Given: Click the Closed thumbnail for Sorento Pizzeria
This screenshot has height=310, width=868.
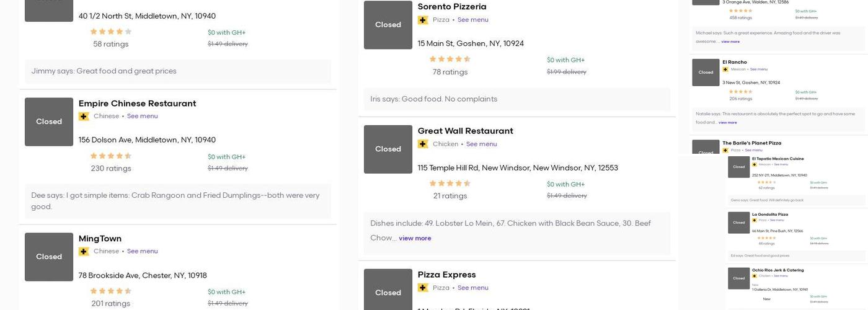Looking at the screenshot, I should 388,25.
